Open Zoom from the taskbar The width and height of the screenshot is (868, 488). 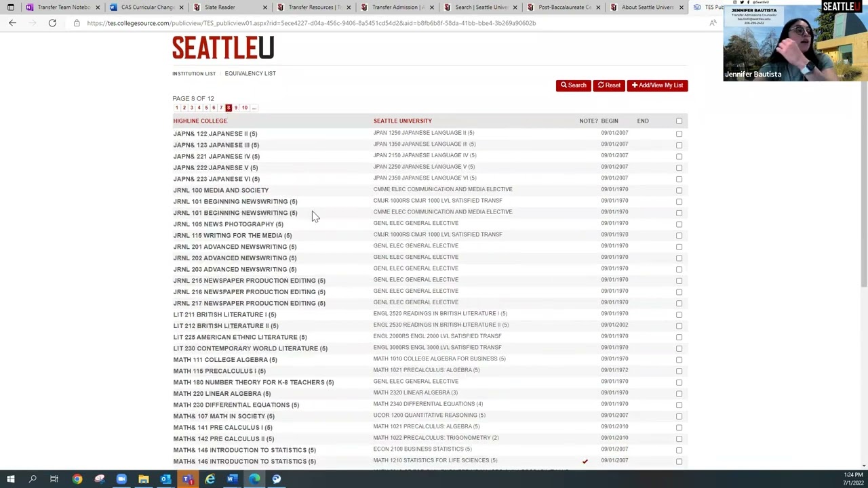[121, 479]
